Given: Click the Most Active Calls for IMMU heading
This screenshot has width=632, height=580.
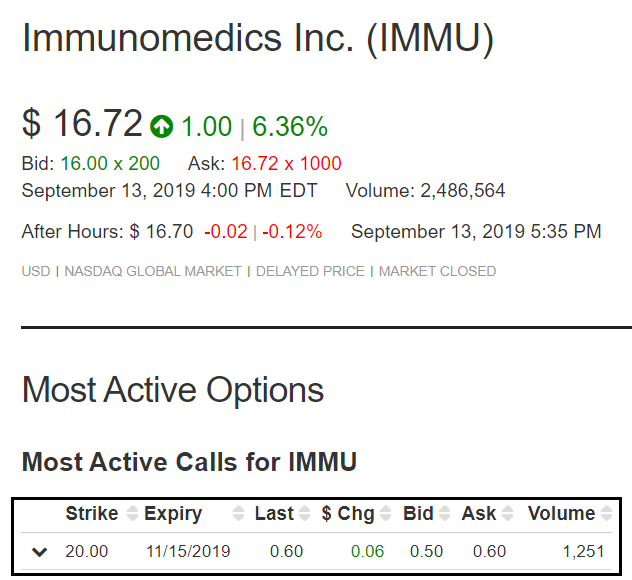Looking at the screenshot, I should 189,462.
